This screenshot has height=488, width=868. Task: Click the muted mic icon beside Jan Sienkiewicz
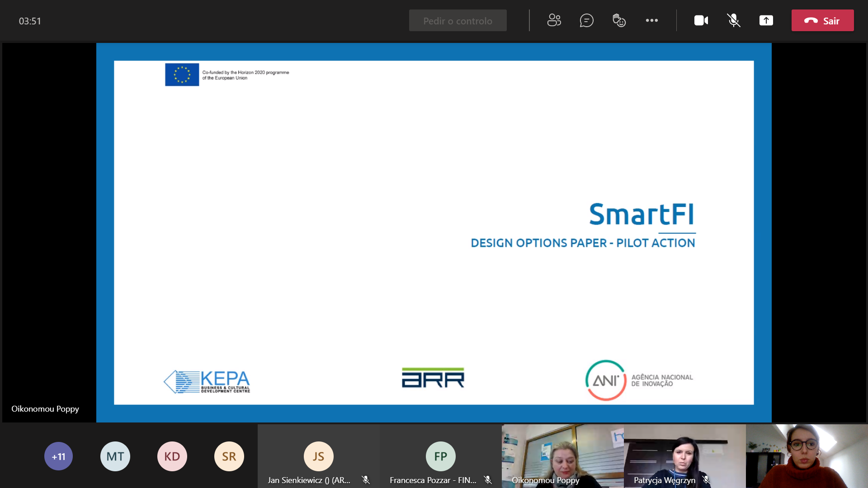coord(366,480)
